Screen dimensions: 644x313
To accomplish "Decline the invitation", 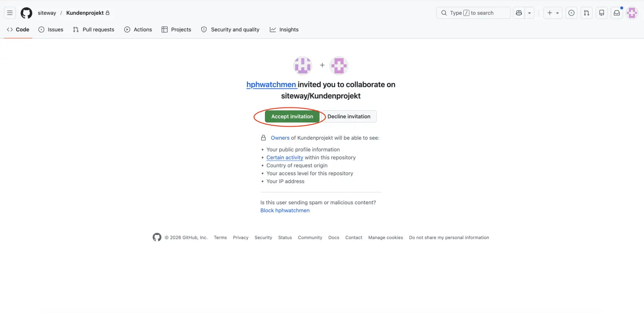I will pos(349,116).
